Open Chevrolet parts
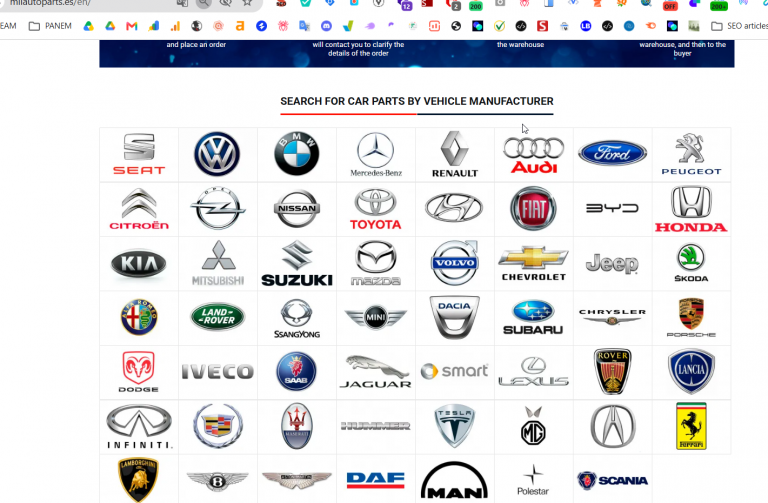The width and height of the screenshot is (768, 503). [x=534, y=263]
